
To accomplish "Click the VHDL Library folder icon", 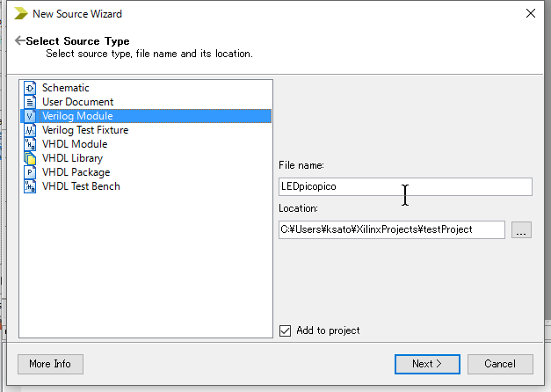I will click(x=30, y=158).
